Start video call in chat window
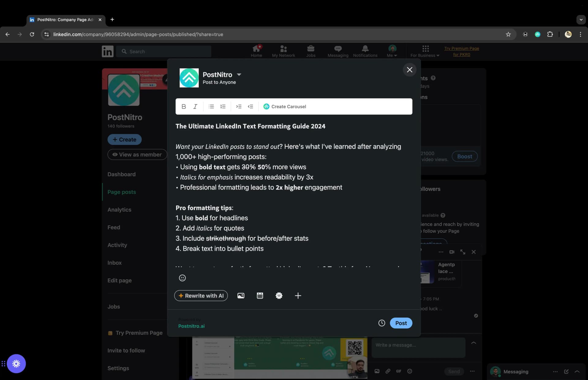The image size is (588, 380). 452,252
